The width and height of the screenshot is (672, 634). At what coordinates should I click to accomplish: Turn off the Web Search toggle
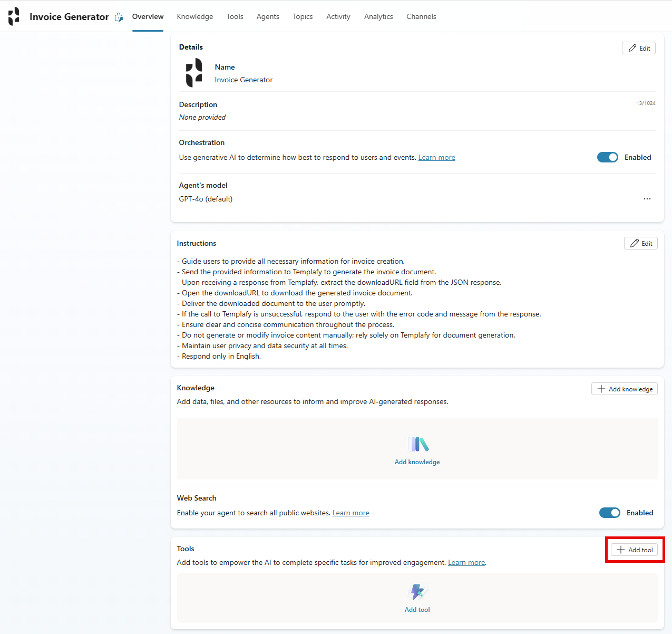[x=609, y=513]
